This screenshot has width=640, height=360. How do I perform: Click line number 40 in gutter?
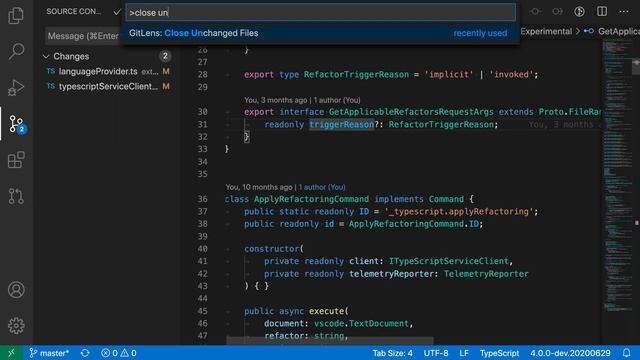click(202, 249)
